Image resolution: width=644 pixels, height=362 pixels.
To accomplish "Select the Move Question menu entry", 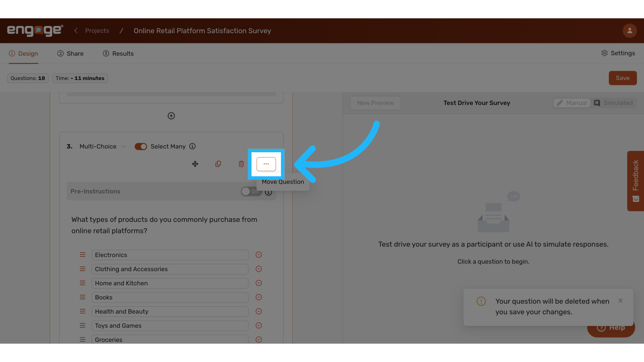I will coord(283,182).
